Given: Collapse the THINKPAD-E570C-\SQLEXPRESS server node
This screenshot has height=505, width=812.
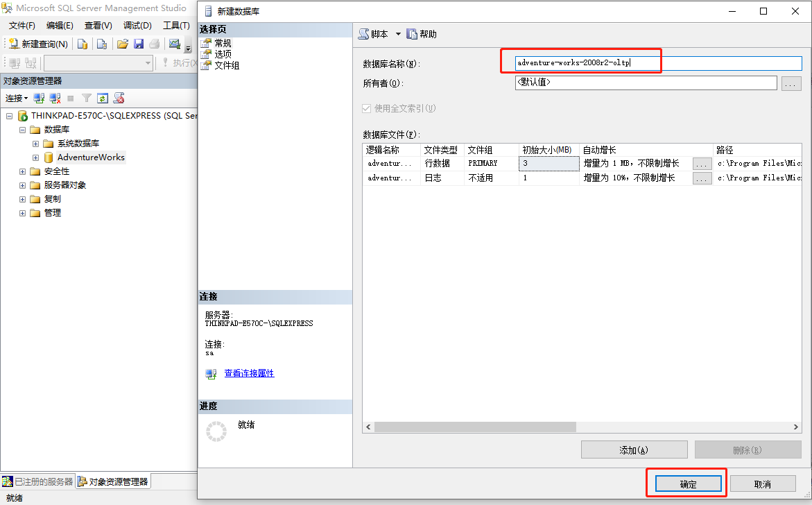Looking at the screenshot, I should 9,116.
